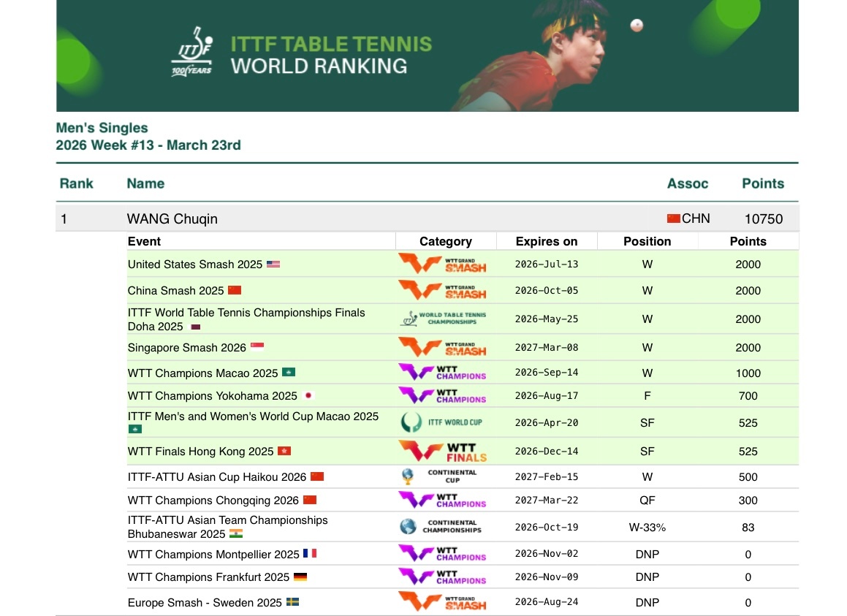Click the WTT Grand Smash logo for Europe Smash
Viewport: 847px width, 616px height.
click(442, 601)
